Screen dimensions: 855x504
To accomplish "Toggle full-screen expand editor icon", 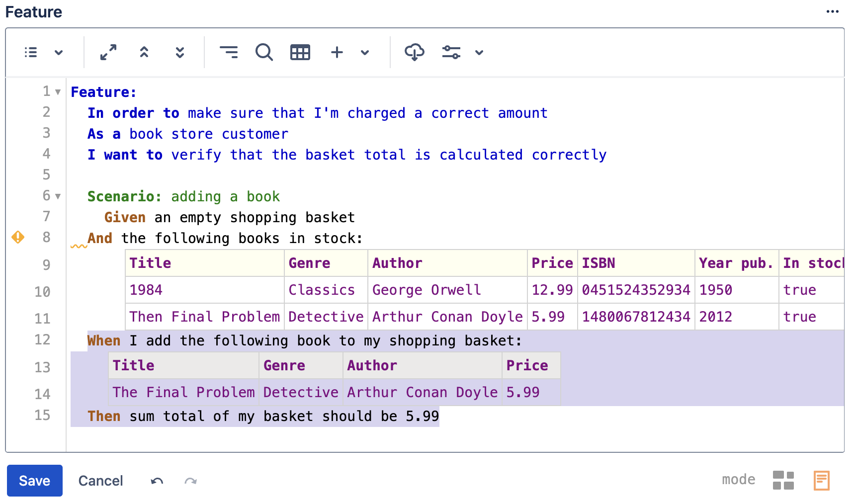I will [x=108, y=52].
